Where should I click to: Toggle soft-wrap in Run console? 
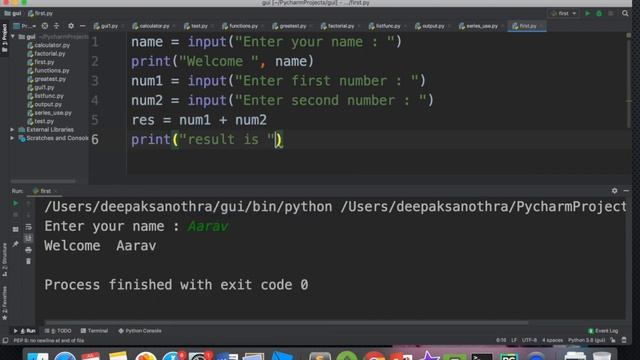(29, 227)
